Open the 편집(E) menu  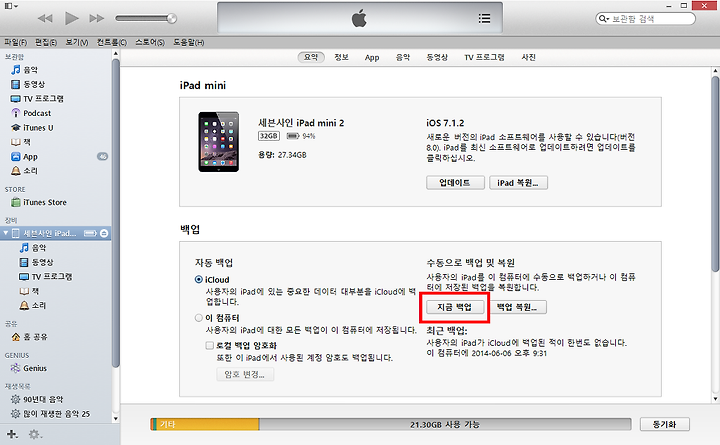(x=46, y=42)
